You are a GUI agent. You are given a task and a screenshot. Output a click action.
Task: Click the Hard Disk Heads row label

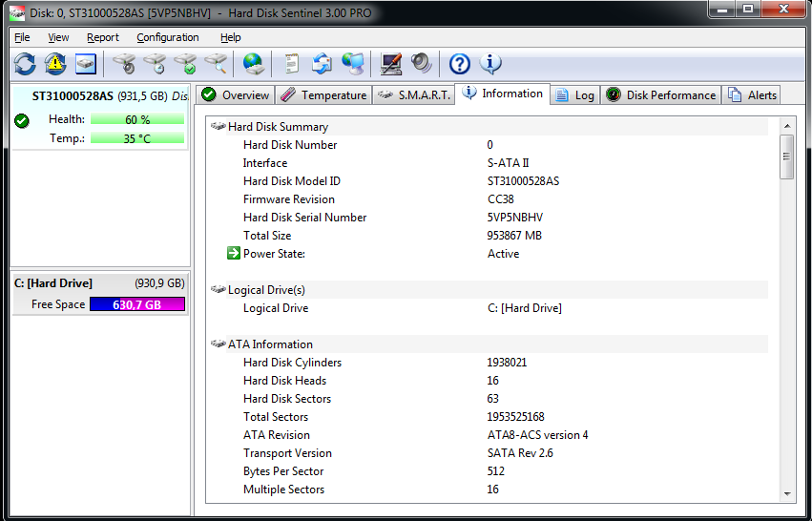[x=285, y=380]
